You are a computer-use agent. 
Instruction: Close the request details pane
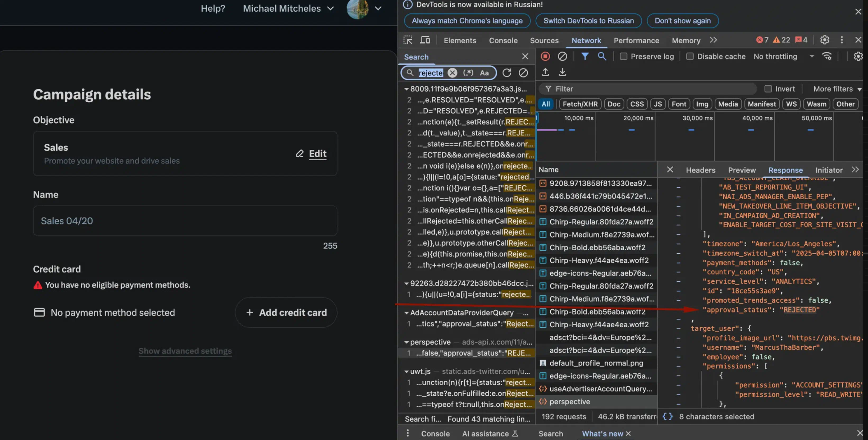[x=670, y=169]
